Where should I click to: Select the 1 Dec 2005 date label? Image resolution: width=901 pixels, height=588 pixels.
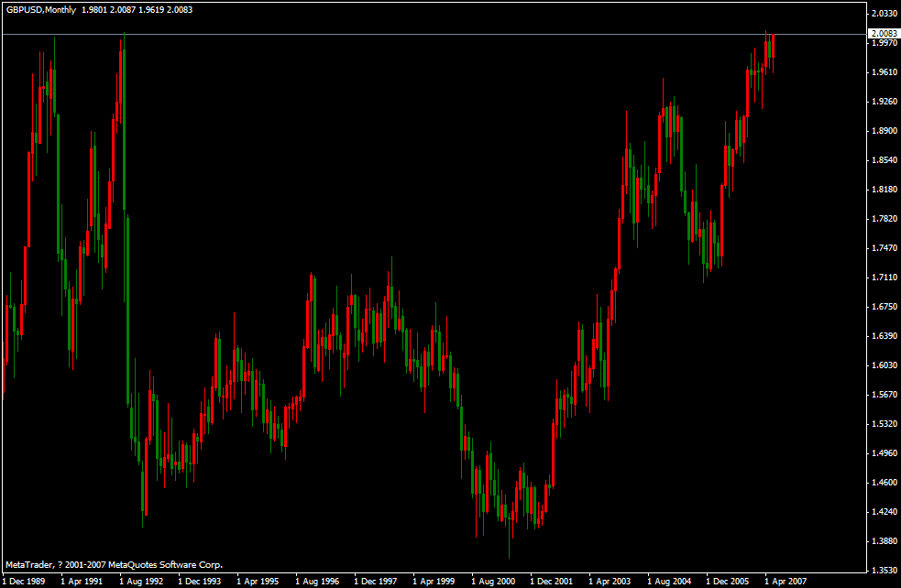tap(729, 581)
